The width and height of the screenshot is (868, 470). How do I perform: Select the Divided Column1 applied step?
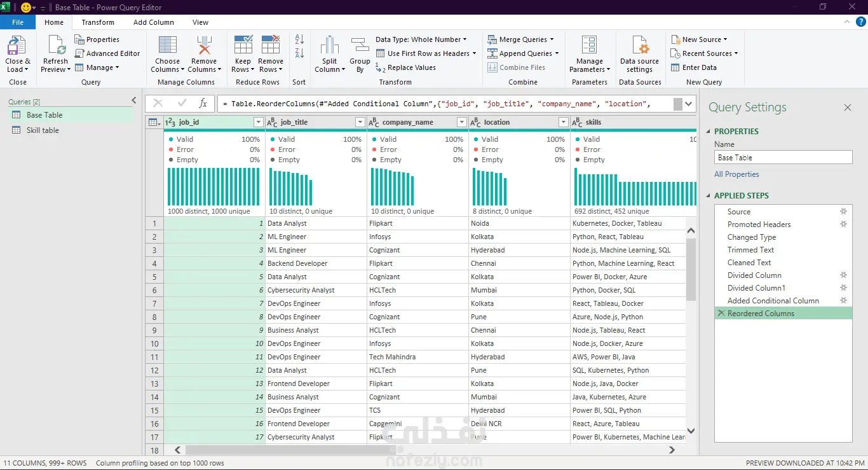(756, 288)
